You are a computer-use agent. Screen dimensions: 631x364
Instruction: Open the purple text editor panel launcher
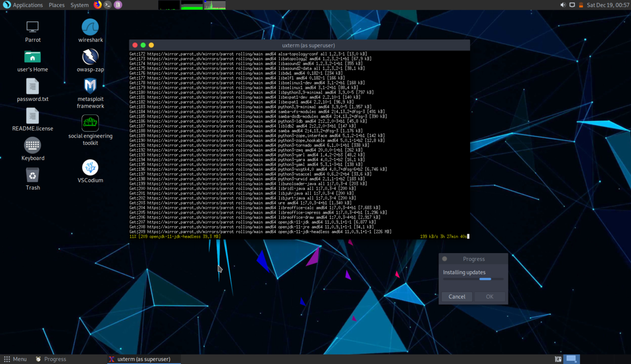118,5
